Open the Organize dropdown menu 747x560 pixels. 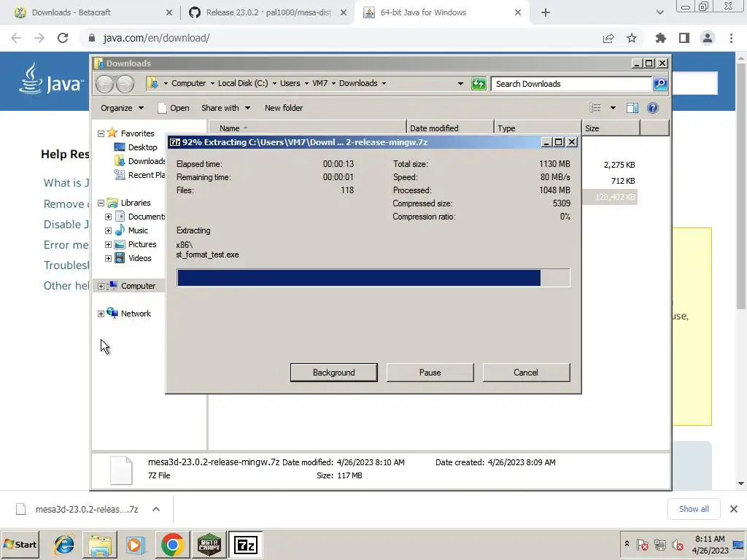[x=122, y=108]
